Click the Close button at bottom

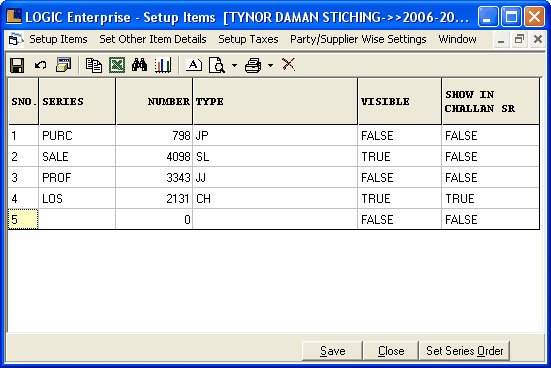point(391,350)
